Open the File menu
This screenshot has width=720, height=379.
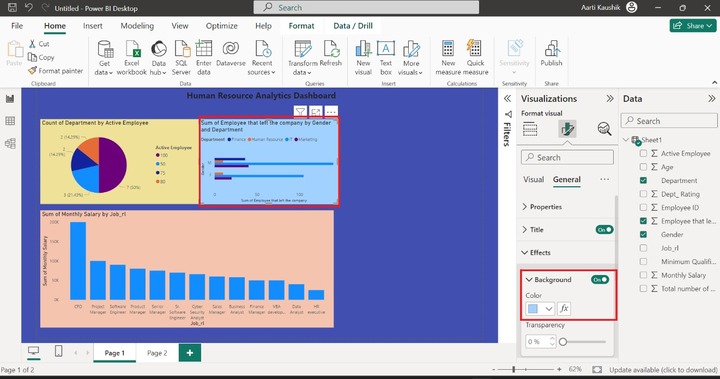(17, 26)
